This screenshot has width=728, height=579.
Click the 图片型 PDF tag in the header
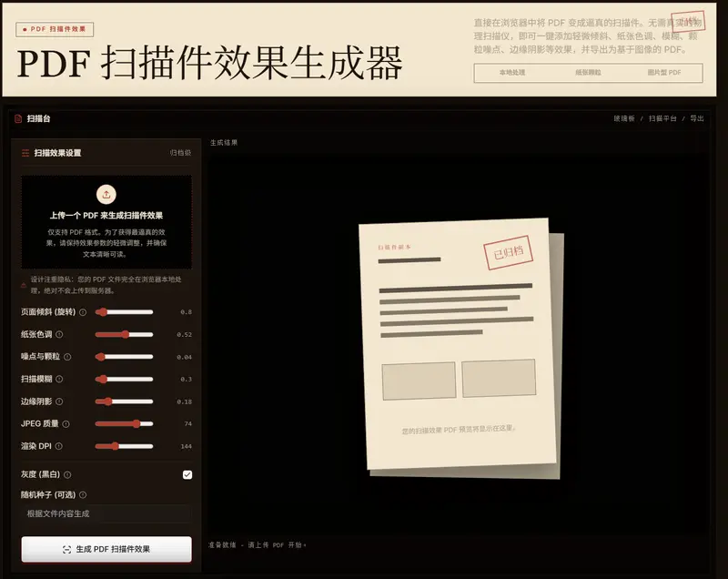pos(664,73)
